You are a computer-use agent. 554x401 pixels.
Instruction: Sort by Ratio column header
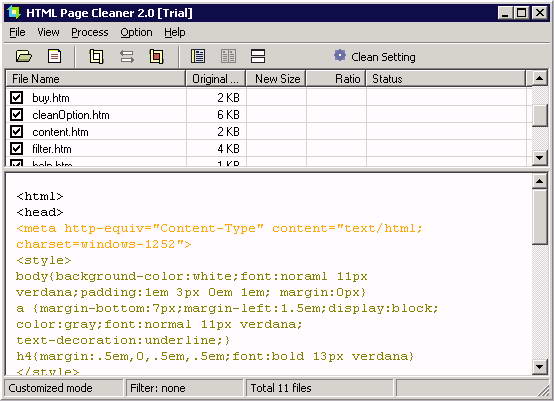coord(336,78)
